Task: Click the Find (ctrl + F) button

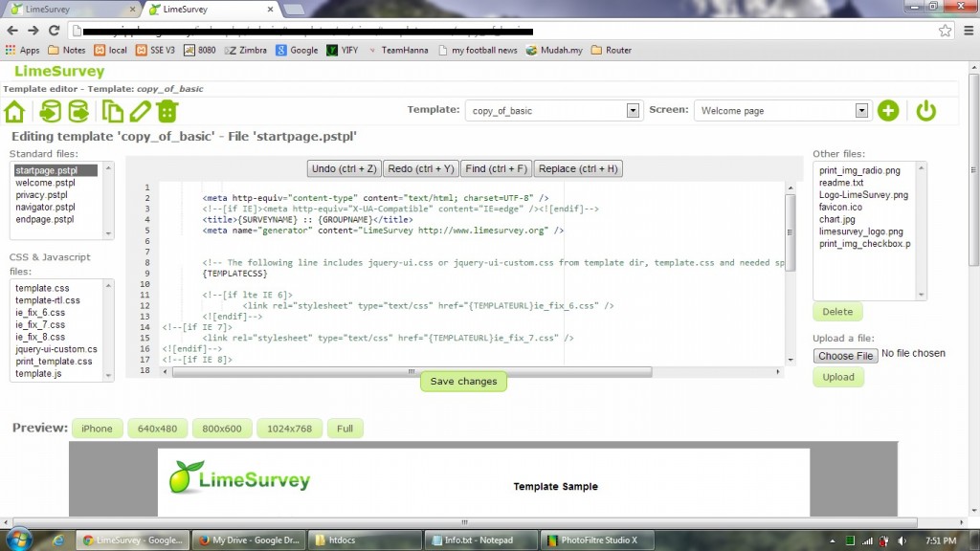Action: tap(496, 169)
